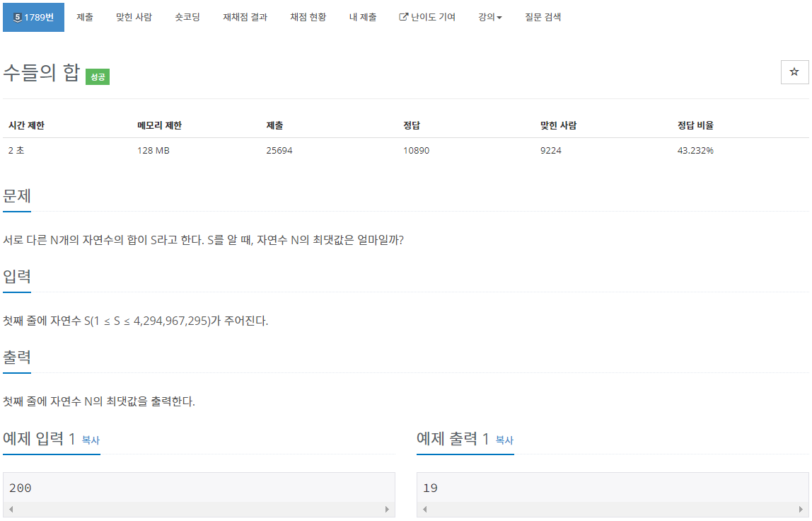View the 채점 현황 tab
This screenshot has width=812, height=521.
[308, 17]
